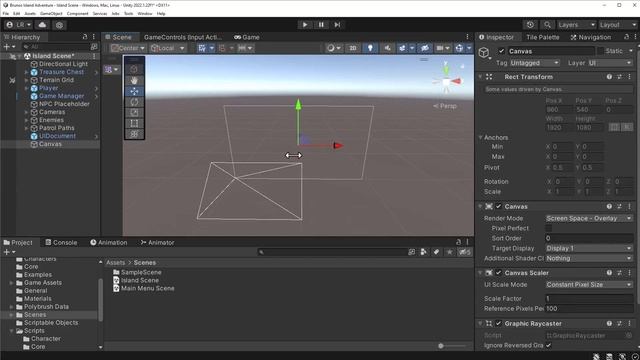Search project by label icon

(436, 252)
